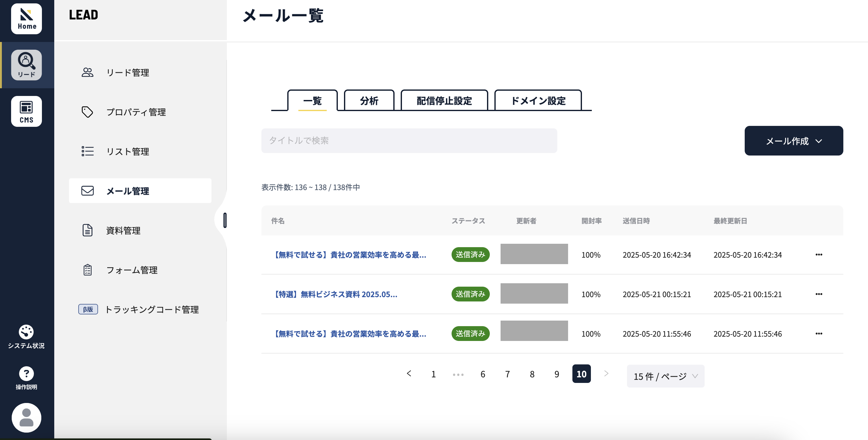Click the 更新者 column header
The image size is (868, 440).
click(526, 221)
